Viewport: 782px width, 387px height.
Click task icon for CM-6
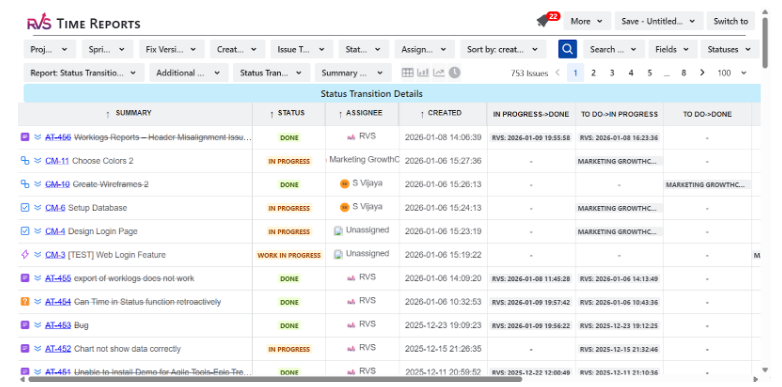25,207
